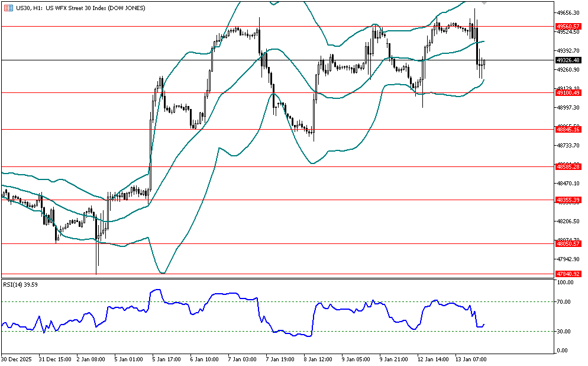
Task: Click the gray chart shift triangle marker
Action: click(484, 4)
